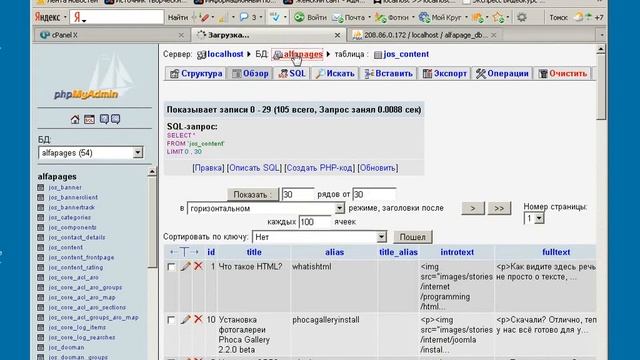Open the browser tab list dropdown arrow
This screenshot has height=360, width=640.
[602, 35]
